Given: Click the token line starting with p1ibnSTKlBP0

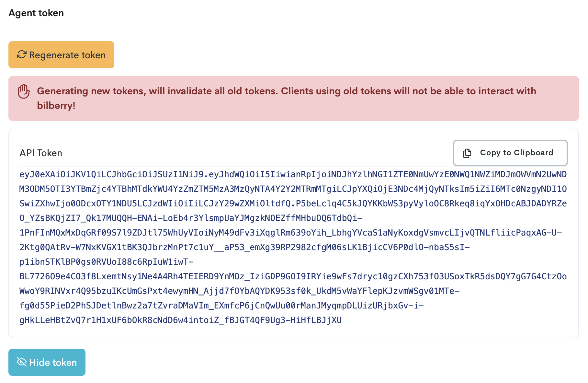Looking at the screenshot, I should point(107,262).
